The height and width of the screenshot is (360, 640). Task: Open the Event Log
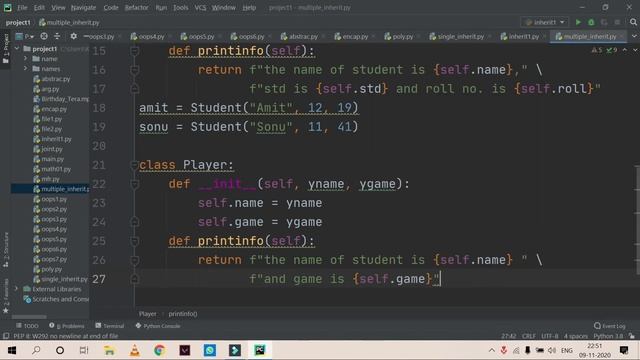(x=610, y=326)
